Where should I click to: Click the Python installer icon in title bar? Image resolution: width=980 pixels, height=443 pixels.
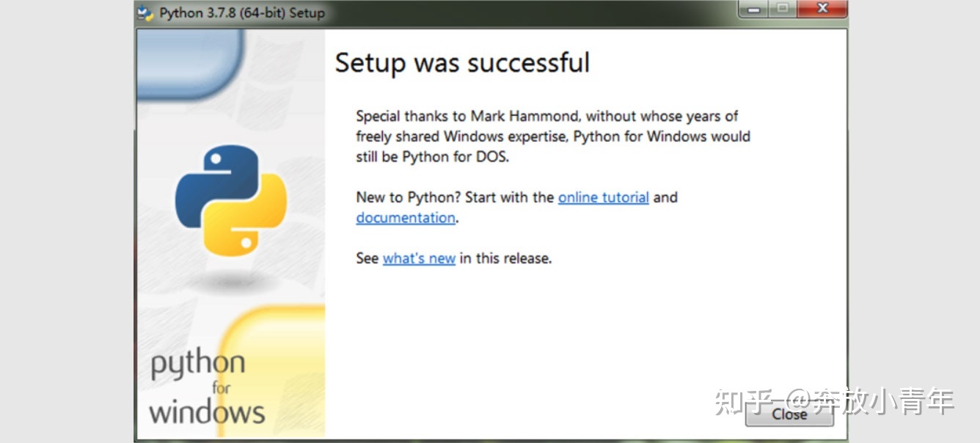[x=146, y=13]
